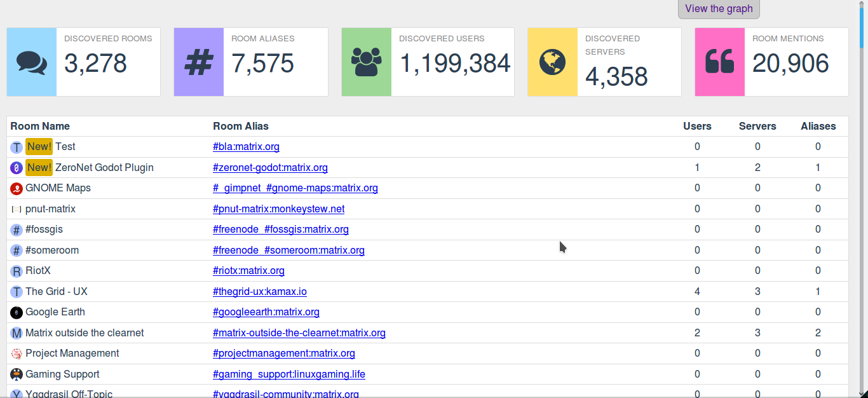The image size is (868, 398).
Task: Follow the #thegrid-ux:kamax.io link
Action: (260, 292)
